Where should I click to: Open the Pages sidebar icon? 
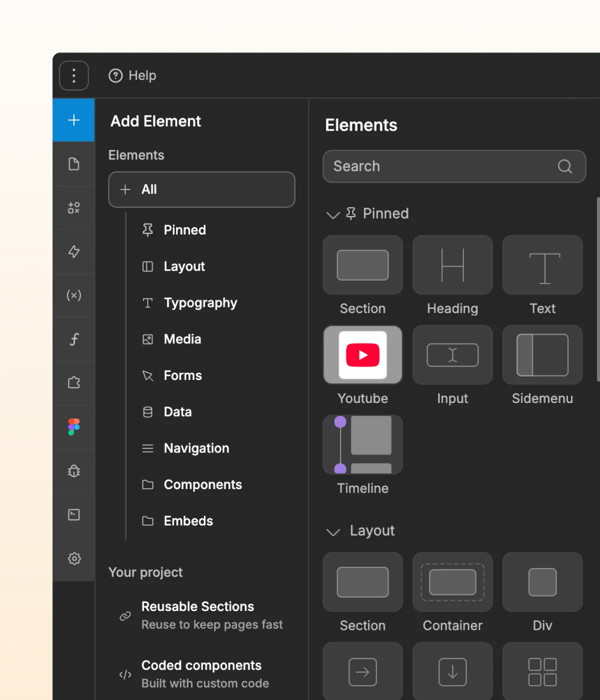click(73, 164)
